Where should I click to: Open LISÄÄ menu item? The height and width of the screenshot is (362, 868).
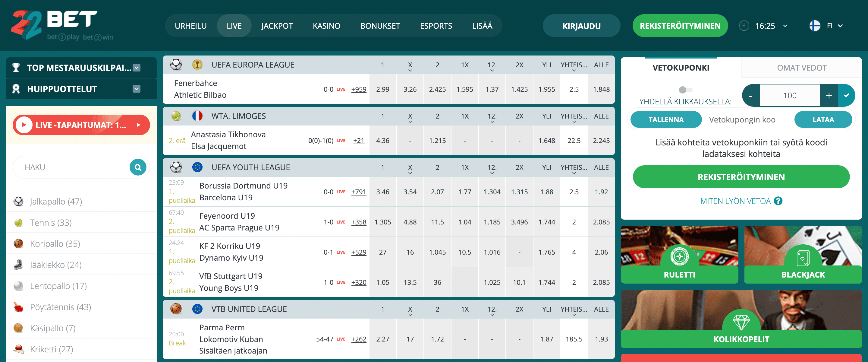click(482, 26)
